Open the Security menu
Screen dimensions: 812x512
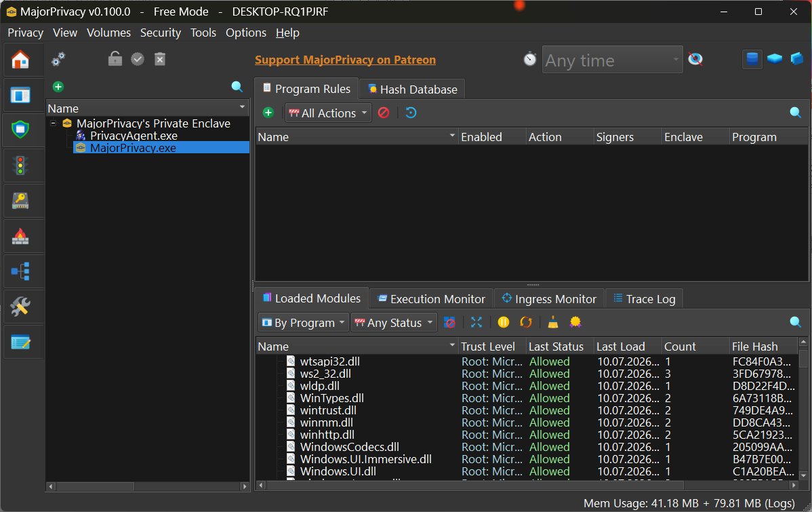tap(161, 33)
